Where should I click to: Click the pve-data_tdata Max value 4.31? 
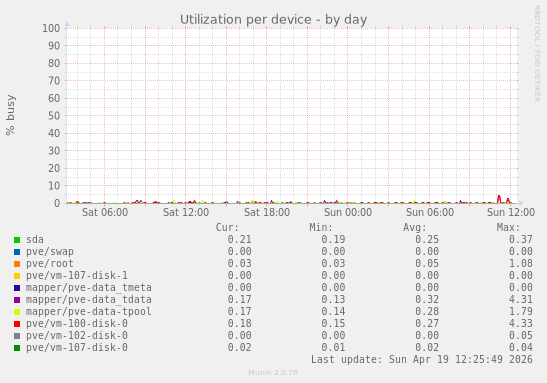pos(520,300)
